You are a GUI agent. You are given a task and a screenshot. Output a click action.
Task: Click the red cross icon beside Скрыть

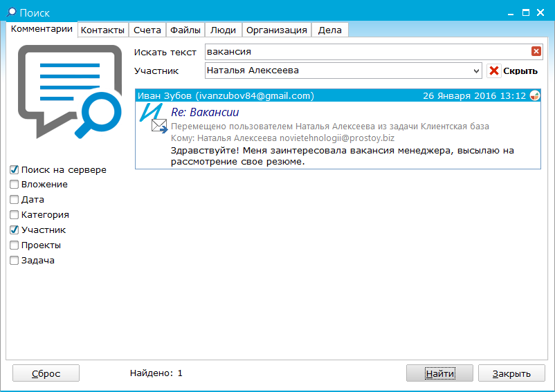(x=494, y=71)
